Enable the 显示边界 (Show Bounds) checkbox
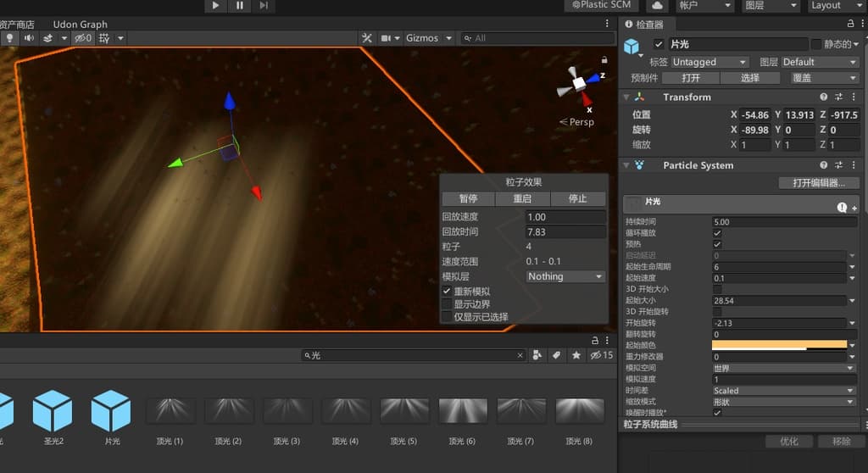The height and width of the screenshot is (473, 868). click(447, 303)
